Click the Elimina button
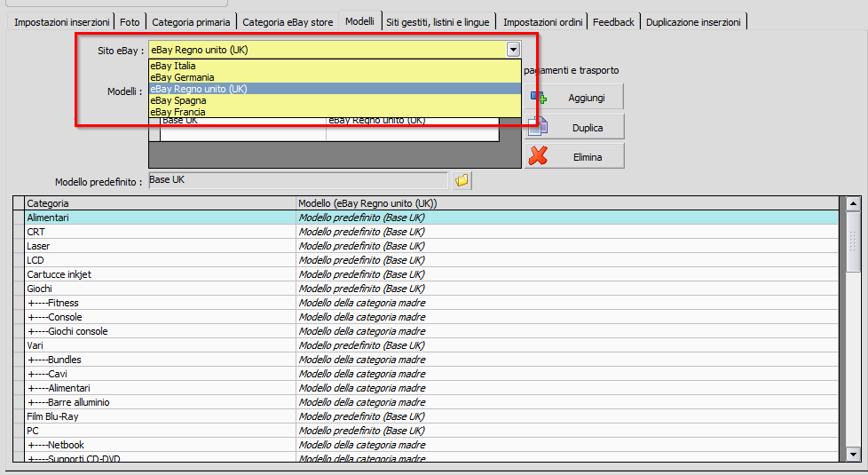868x475 pixels. click(574, 156)
